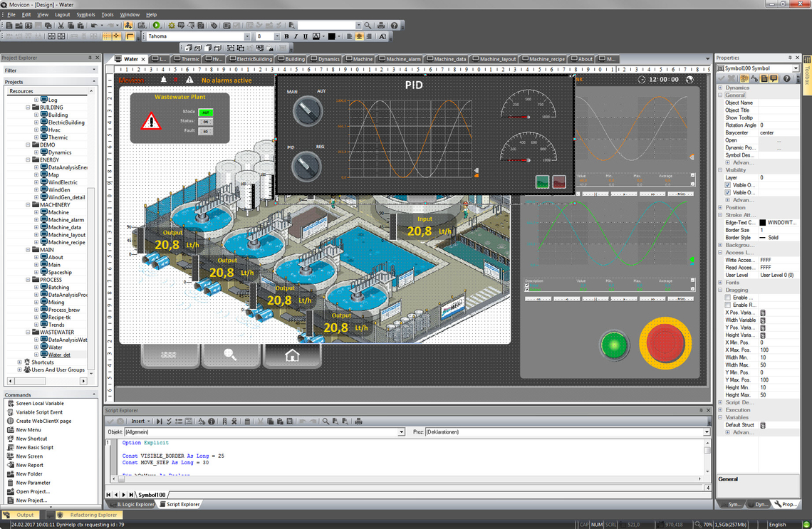Click the Find magnifier in Script Explorer toolbar
The width and height of the screenshot is (812, 529).
326,421
